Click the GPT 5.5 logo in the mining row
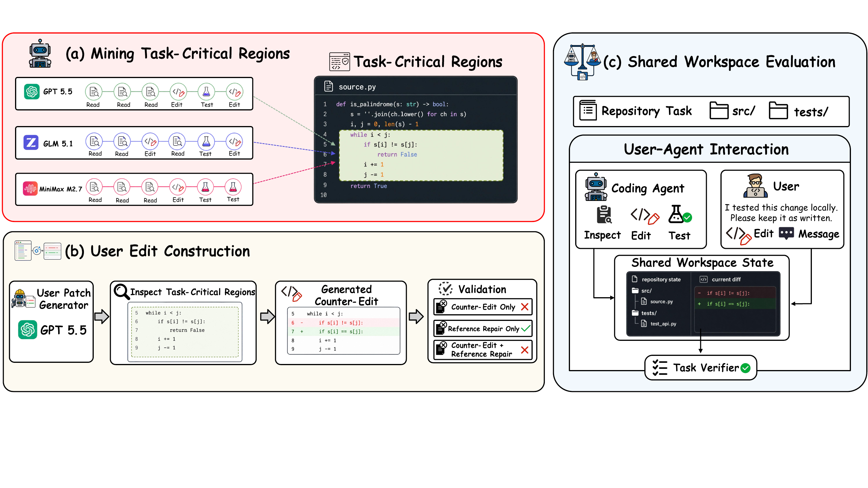The height and width of the screenshot is (488, 868). pos(32,91)
